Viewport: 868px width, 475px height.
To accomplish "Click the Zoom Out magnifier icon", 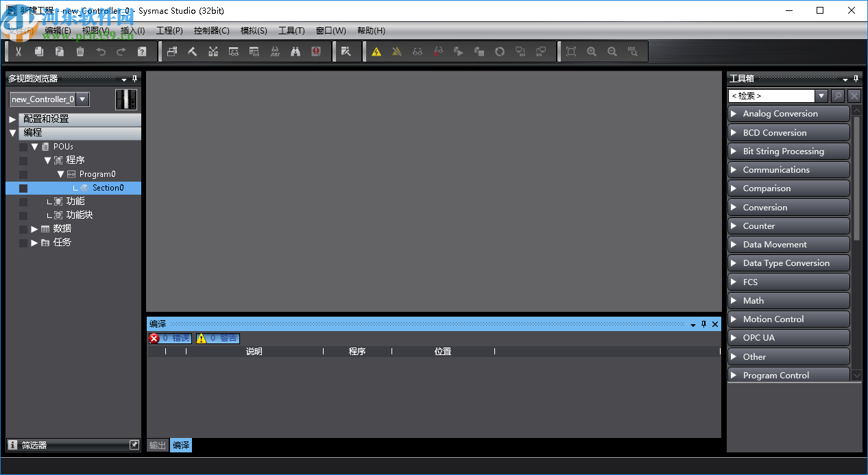I will [x=612, y=51].
